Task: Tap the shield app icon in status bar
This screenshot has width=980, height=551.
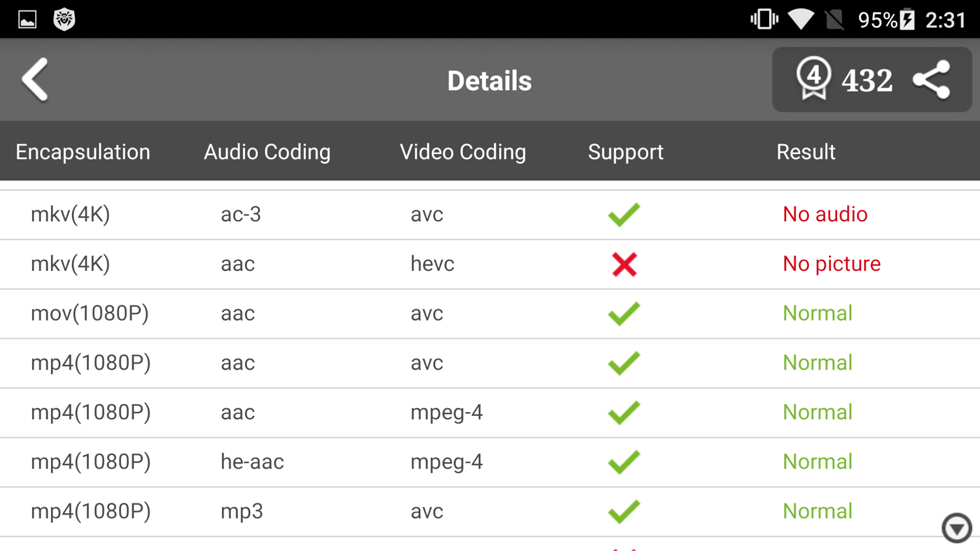Action: pyautogui.click(x=64, y=19)
